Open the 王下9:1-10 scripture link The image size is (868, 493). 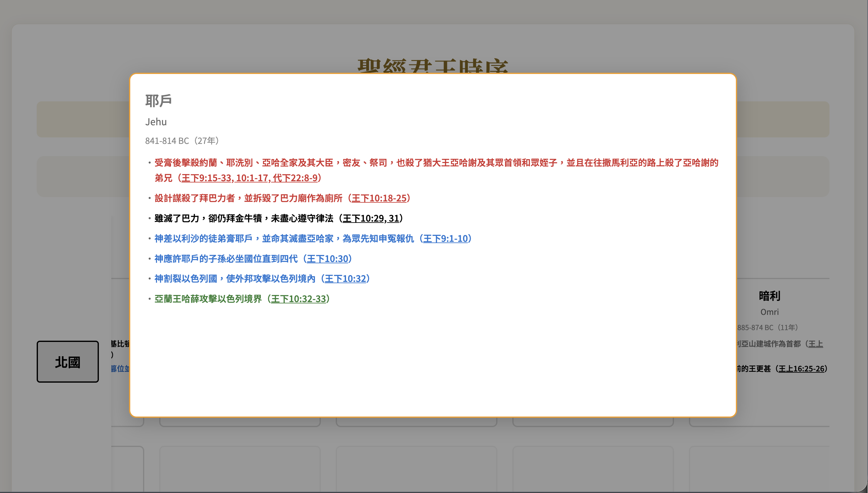click(445, 239)
